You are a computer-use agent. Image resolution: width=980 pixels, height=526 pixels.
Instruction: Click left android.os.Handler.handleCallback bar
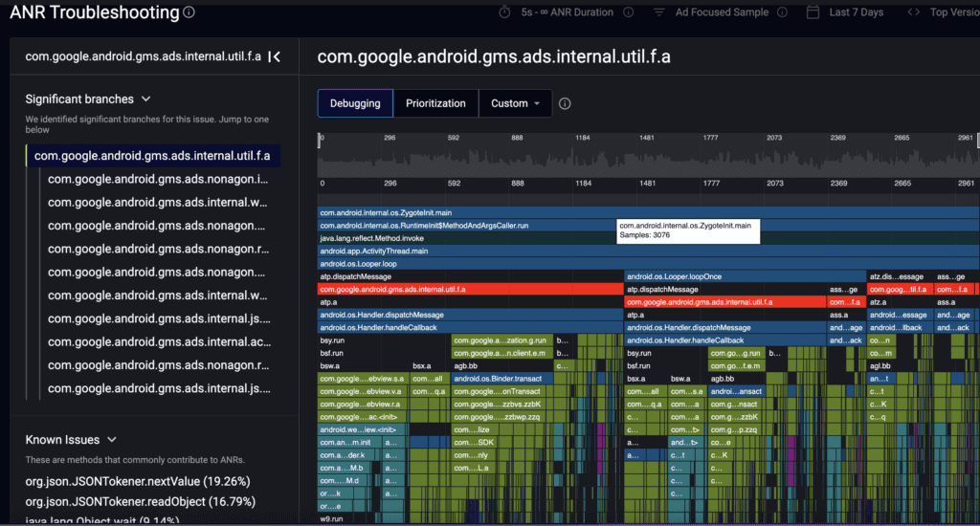[x=470, y=328]
